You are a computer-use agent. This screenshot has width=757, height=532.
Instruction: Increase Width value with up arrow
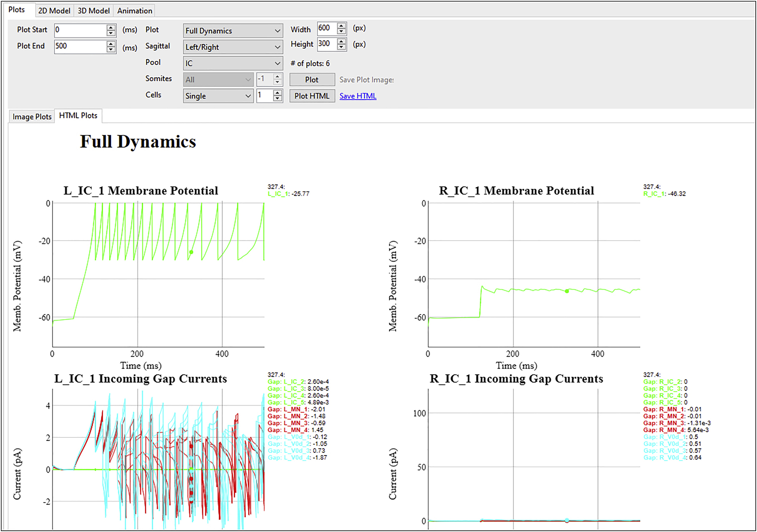click(341, 26)
